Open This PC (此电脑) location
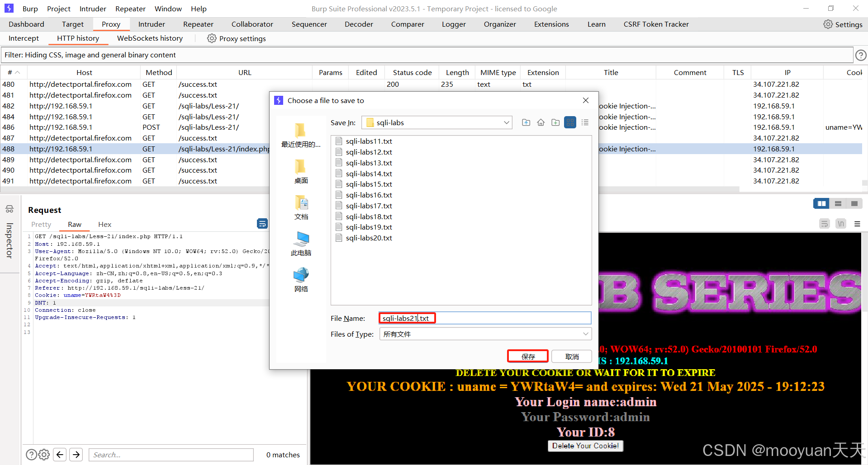This screenshot has width=868, height=465. click(301, 244)
